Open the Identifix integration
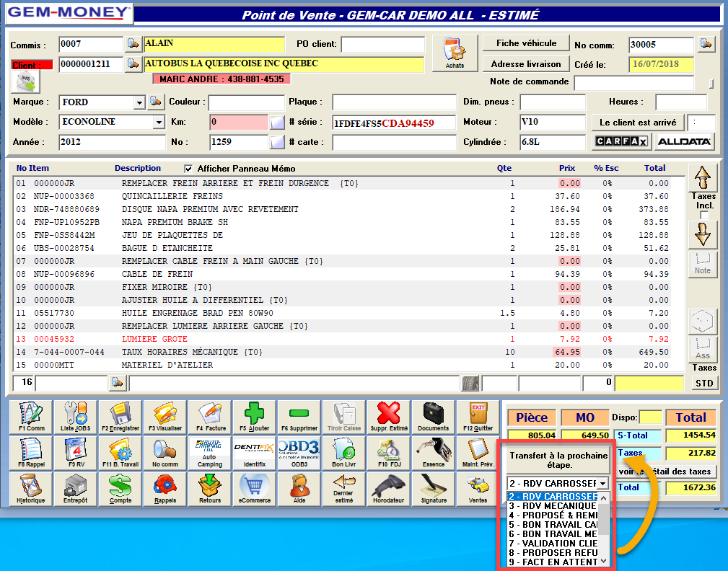This screenshot has height=571, width=728. pyautogui.click(x=255, y=453)
